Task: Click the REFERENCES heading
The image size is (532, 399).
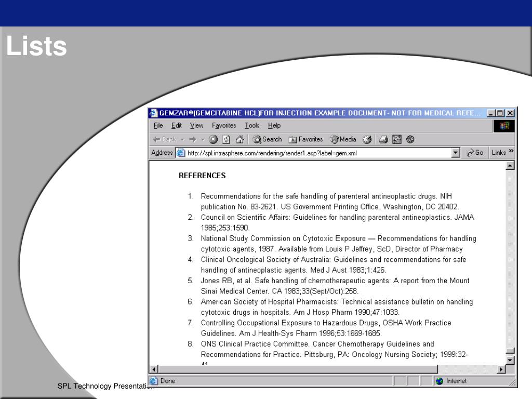Action: (202, 176)
